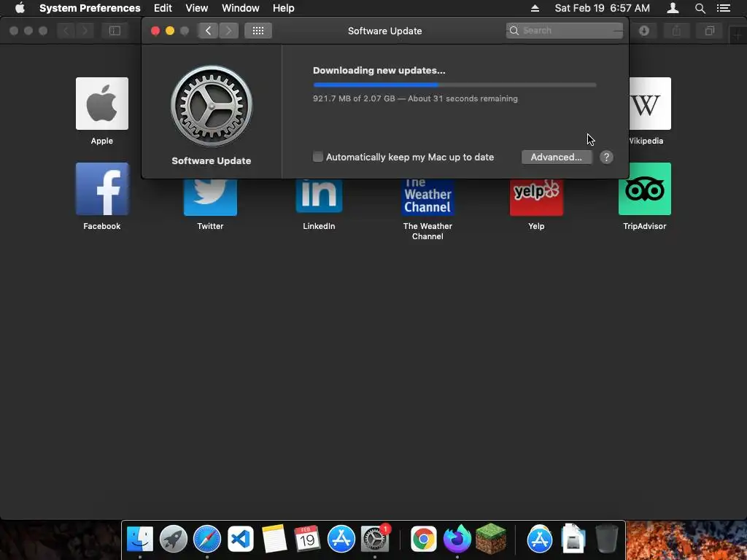
Task: Open Google Chrome from the Dock
Action: point(424,539)
